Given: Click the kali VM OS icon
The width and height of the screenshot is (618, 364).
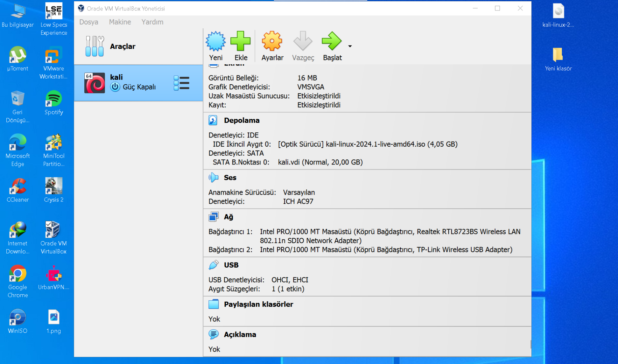Looking at the screenshot, I should tap(94, 83).
